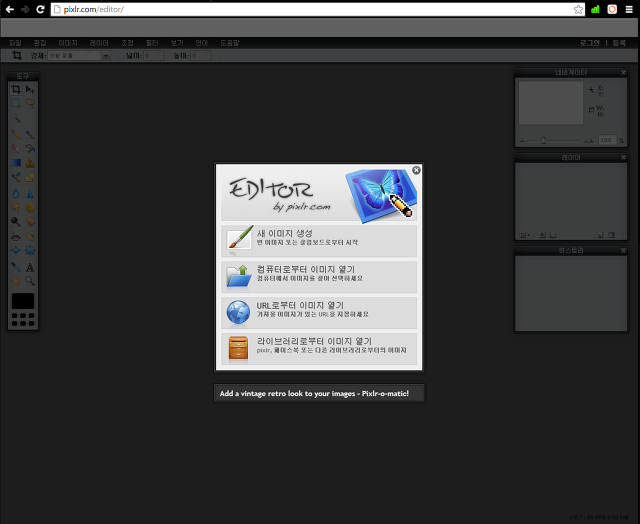This screenshot has height=524, width=640.
Task: Click the crop height (높이) input field
Action: [x=201, y=56]
